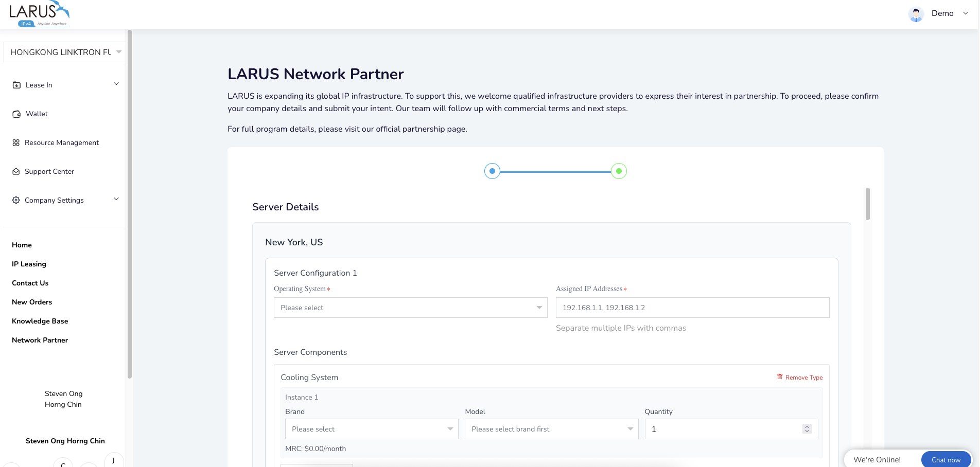980x467 pixels.
Task: Click the Remove Type trash icon
Action: coord(780,376)
